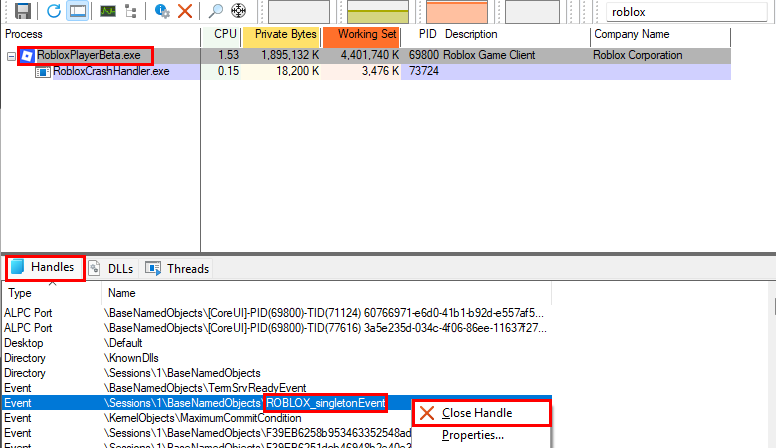The image size is (776, 448).
Task: Toggle the lower pane view icon
Action: (x=78, y=10)
